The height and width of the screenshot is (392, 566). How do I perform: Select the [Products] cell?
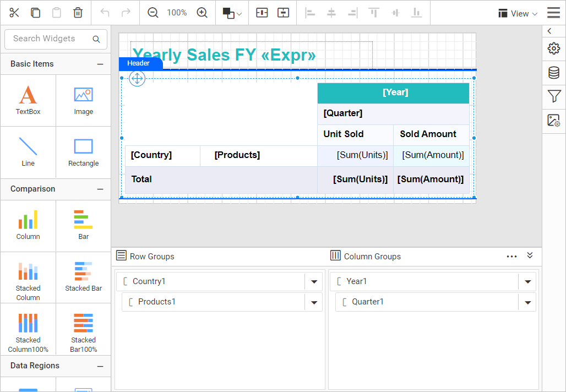coord(258,155)
